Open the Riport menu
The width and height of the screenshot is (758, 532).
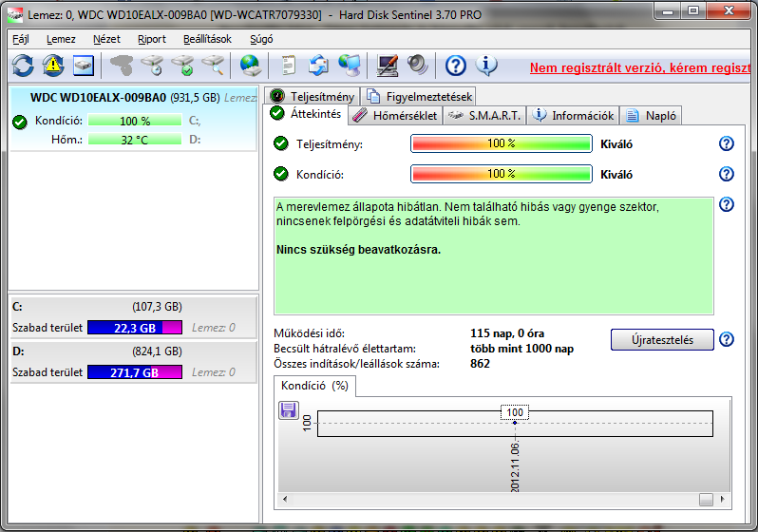(x=152, y=39)
